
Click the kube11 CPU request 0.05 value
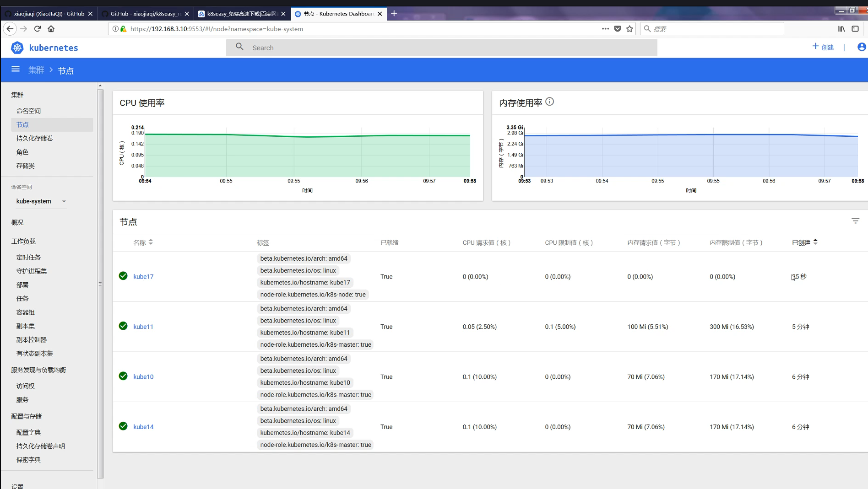(480, 327)
